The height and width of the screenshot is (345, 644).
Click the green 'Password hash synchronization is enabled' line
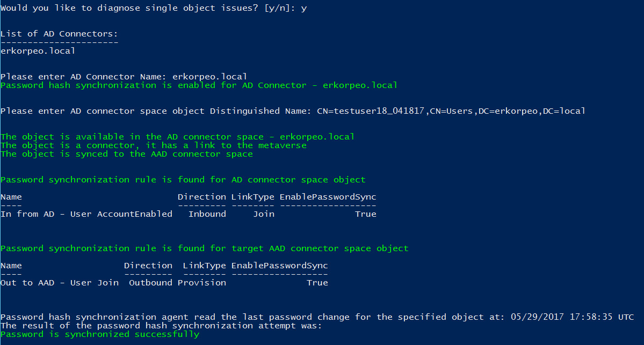[199, 85]
